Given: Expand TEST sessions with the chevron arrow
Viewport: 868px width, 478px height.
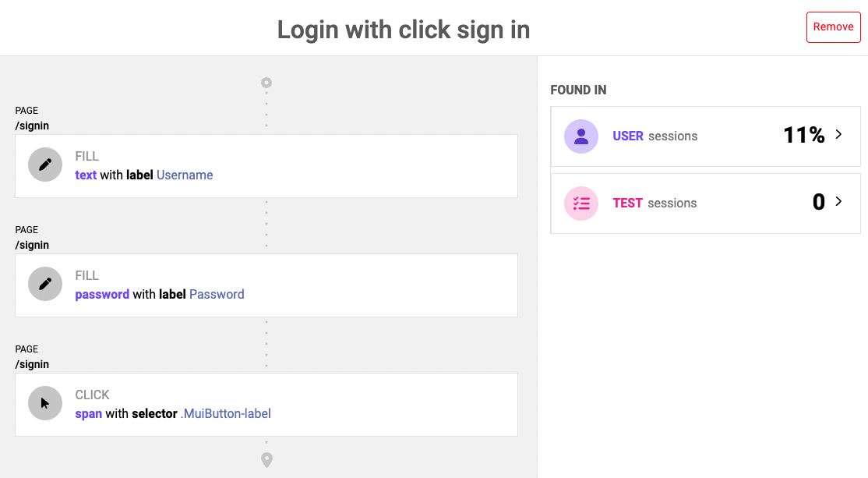Looking at the screenshot, I should pos(838,201).
